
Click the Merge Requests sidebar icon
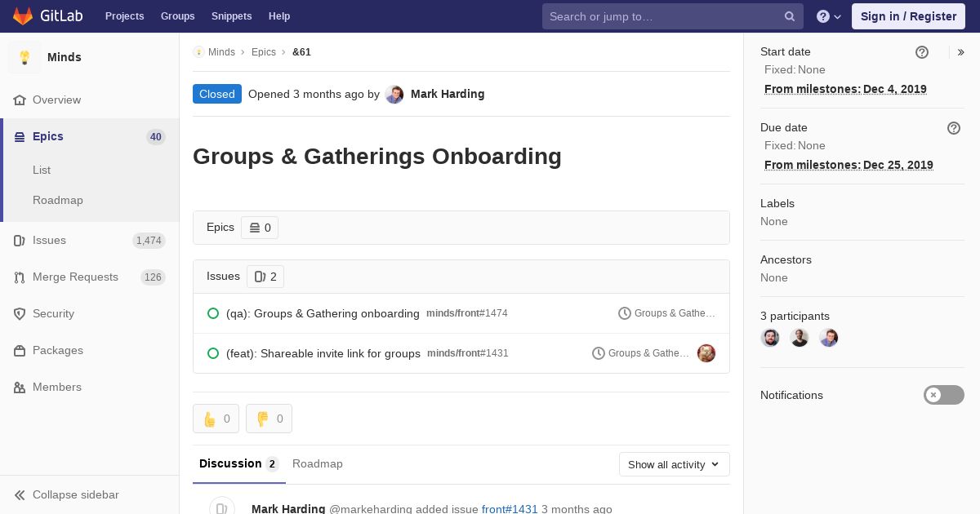pos(20,277)
